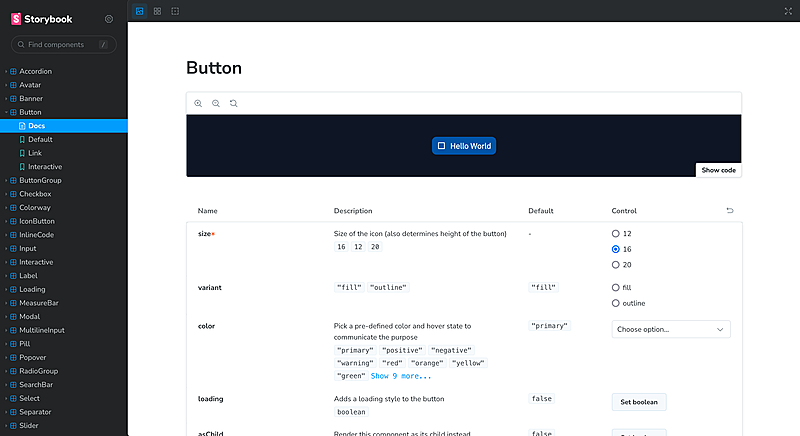Screen dimensions: 800x436
Task: Zoom out of the Button preview
Action: 216,103
